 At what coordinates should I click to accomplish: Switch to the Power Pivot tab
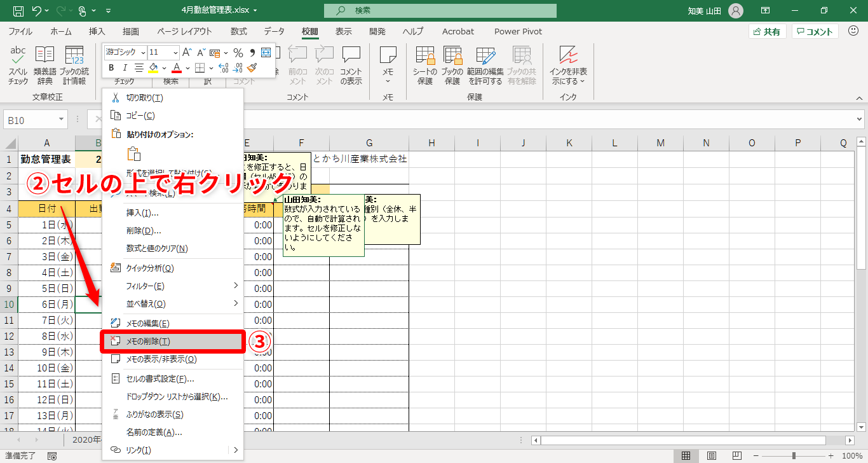coord(518,31)
